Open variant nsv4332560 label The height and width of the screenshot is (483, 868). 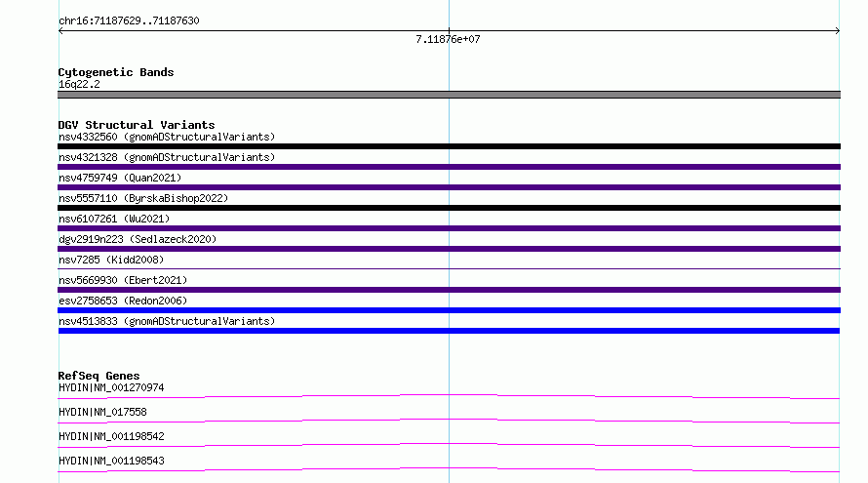pos(167,137)
